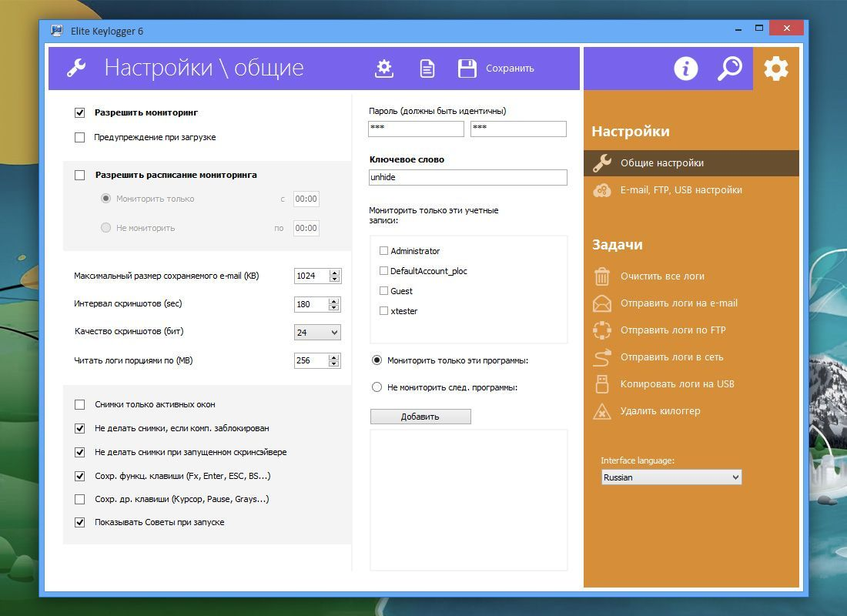Click warning triangle icon for Удалить килоггер
This screenshot has width=847, height=616.
tap(602, 411)
